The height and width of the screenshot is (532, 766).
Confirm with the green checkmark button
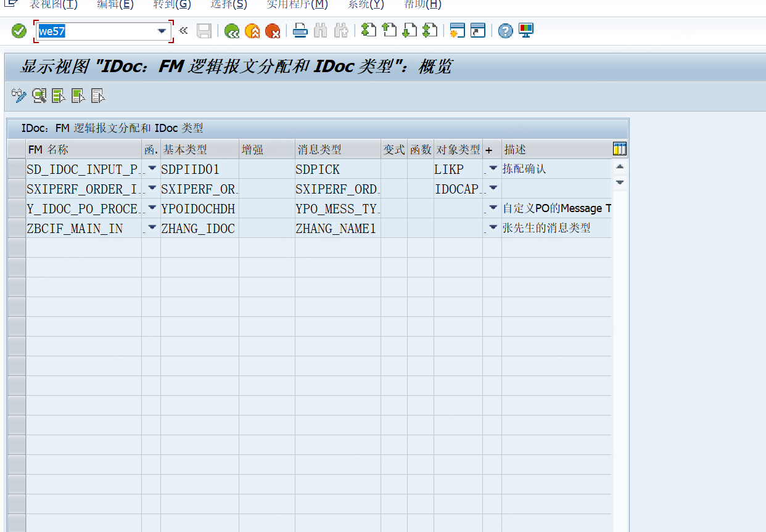[x=18, y=30]
